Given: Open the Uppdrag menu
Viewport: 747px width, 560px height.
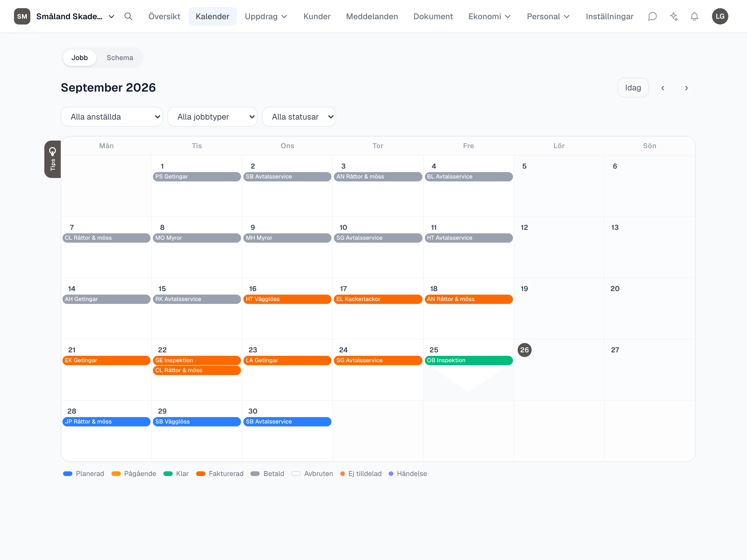Looking at the screenshot, I should click(x=266, y=16).
